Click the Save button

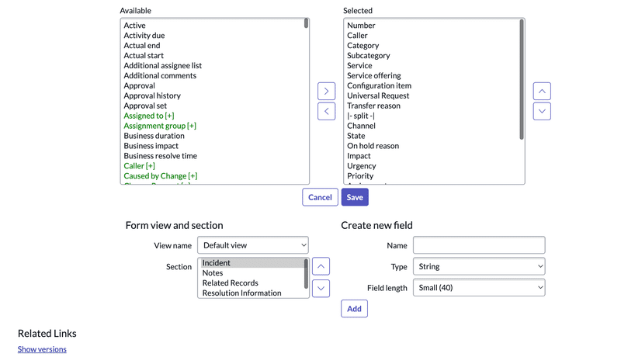[355, 197]
